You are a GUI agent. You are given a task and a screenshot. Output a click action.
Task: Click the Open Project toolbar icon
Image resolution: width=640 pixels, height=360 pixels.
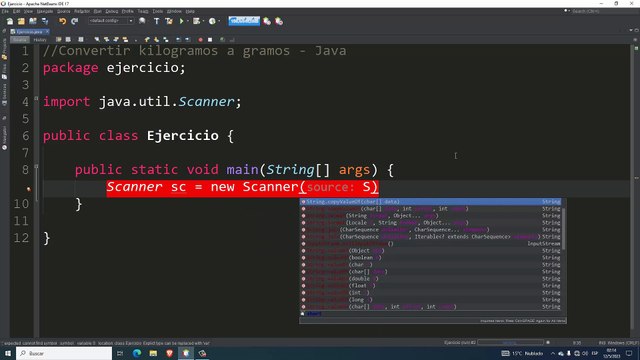[33, 21]
